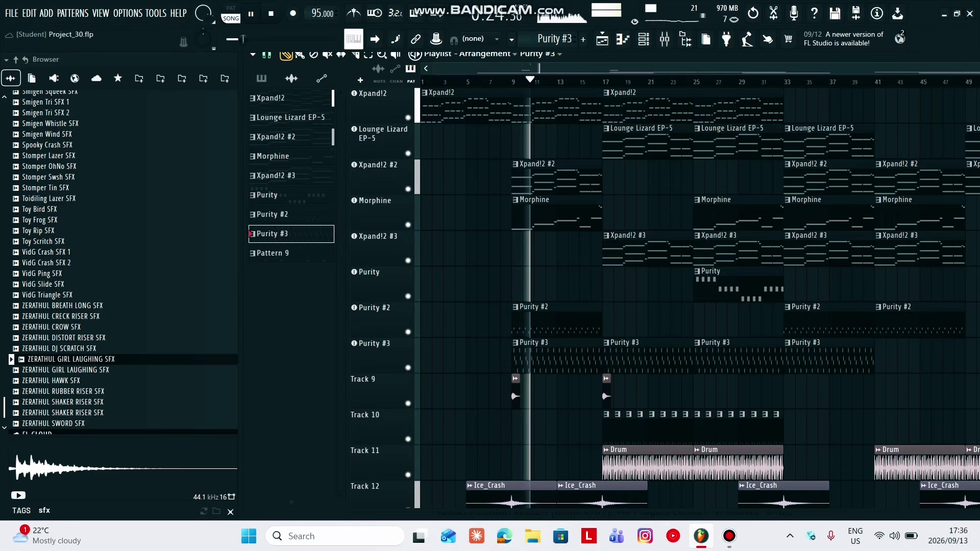Viewport: 980px width, 551px height.
Task: Play the sample preview in Browser
Action: (x=18, y=495)
